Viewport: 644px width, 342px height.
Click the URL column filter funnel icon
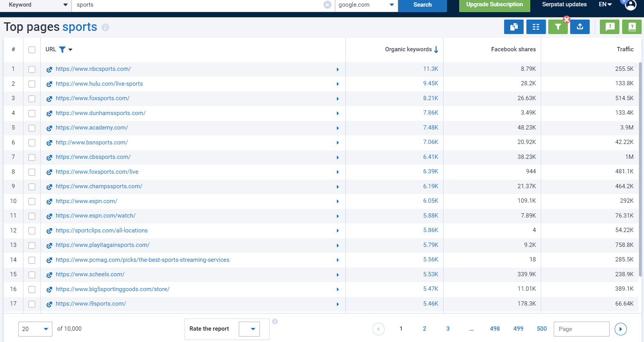tap(62, 49)
